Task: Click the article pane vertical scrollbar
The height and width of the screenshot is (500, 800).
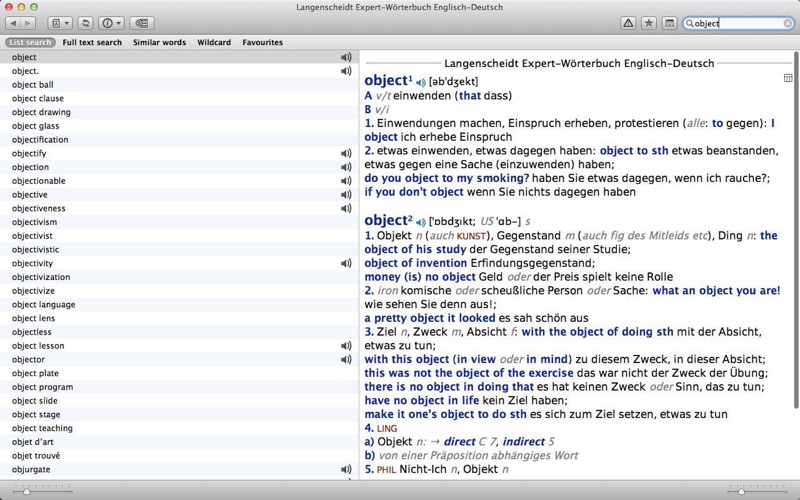Action: 795,230
